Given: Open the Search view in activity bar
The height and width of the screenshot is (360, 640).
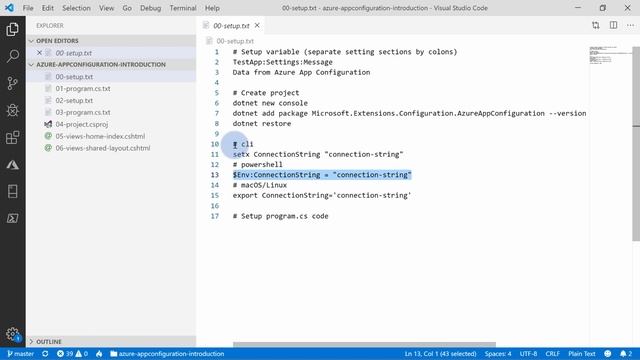Looking at the screenshot, I should tap(12, 56).
